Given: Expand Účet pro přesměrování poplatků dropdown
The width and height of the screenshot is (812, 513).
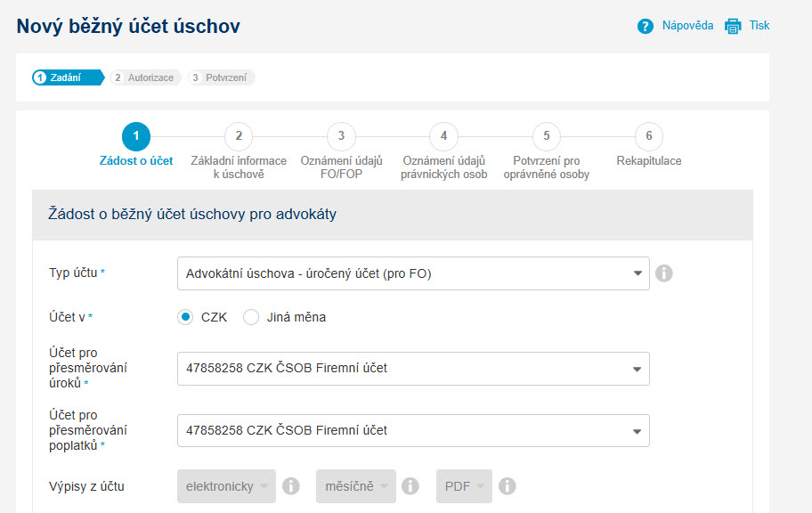Looking at the screenshot, I should coord(413,430).
